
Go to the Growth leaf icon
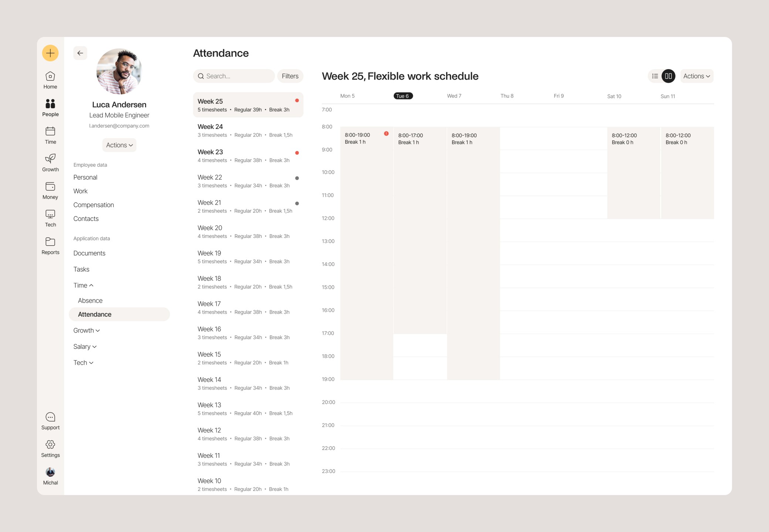coord(50,163)
